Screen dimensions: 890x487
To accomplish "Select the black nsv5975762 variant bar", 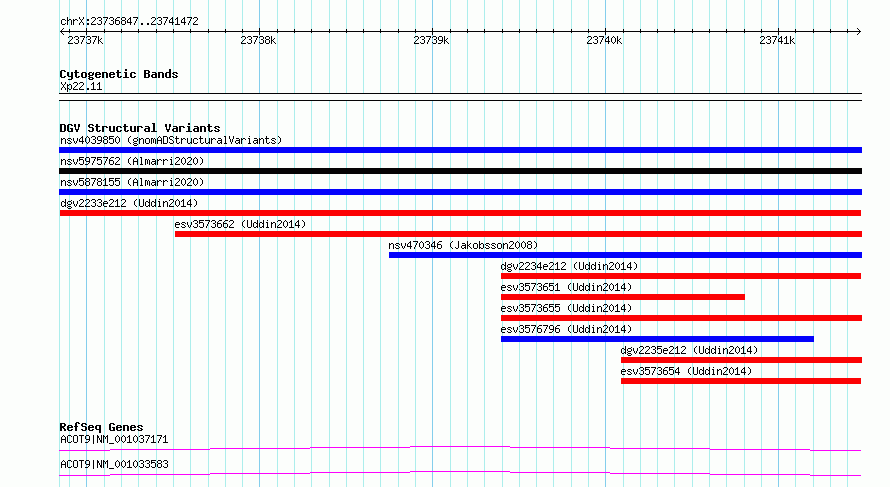I will [460, 171].
